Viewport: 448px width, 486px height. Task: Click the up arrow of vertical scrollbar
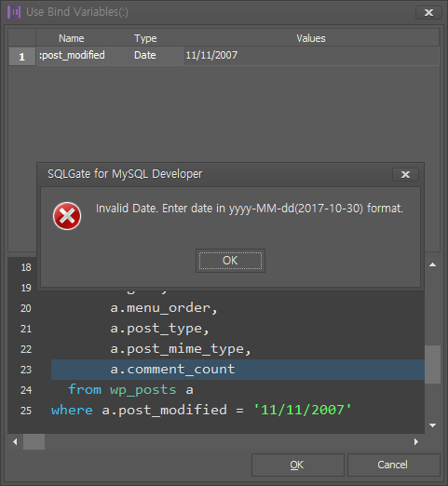432,264
